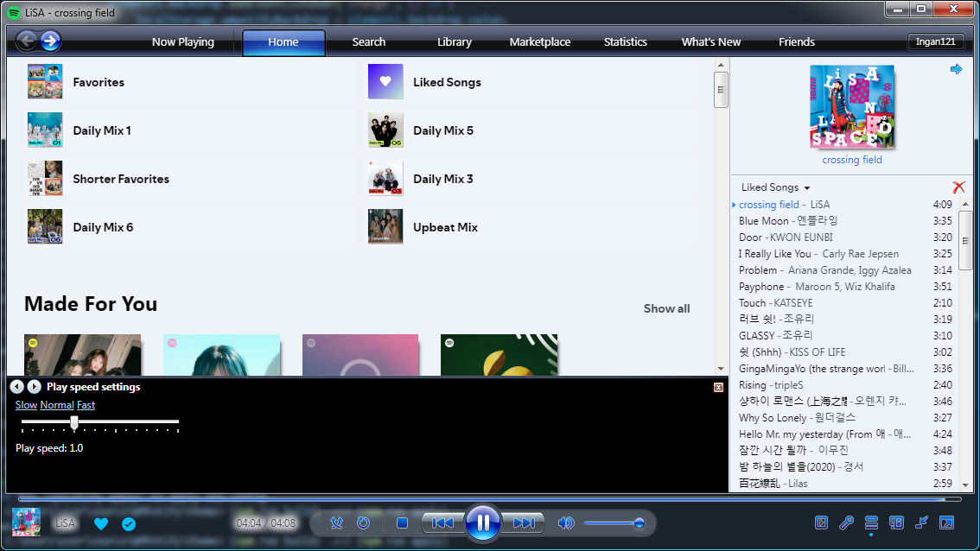
Task: Switch to the Library tab
Action: pos(455,41)
